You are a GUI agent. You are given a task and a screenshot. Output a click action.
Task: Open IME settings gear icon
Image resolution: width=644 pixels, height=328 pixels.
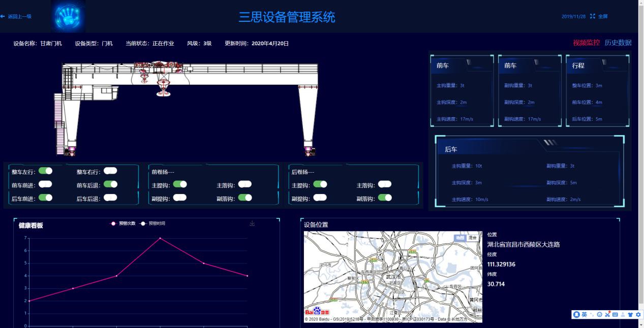coord(638,315)
